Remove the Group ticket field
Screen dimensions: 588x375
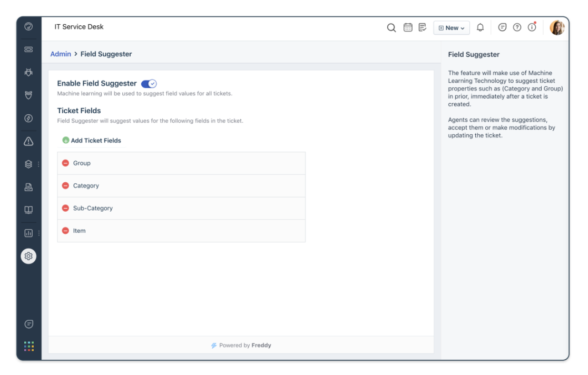tap(66, 163)
